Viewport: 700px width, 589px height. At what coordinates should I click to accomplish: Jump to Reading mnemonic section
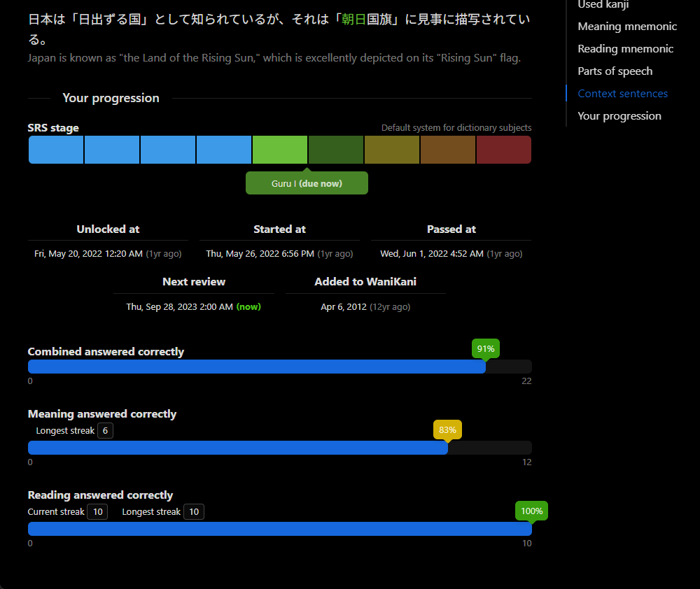coord(625,49)
